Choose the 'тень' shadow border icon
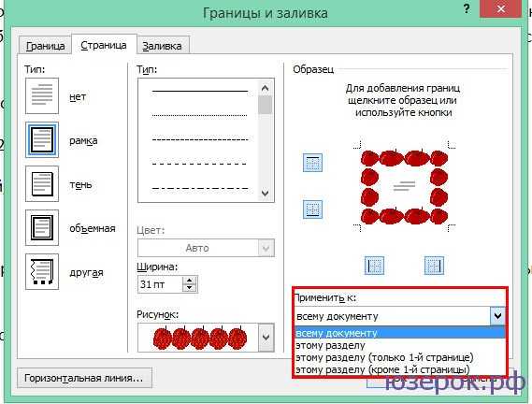This screenshot has height=404, width=532. 42,183
